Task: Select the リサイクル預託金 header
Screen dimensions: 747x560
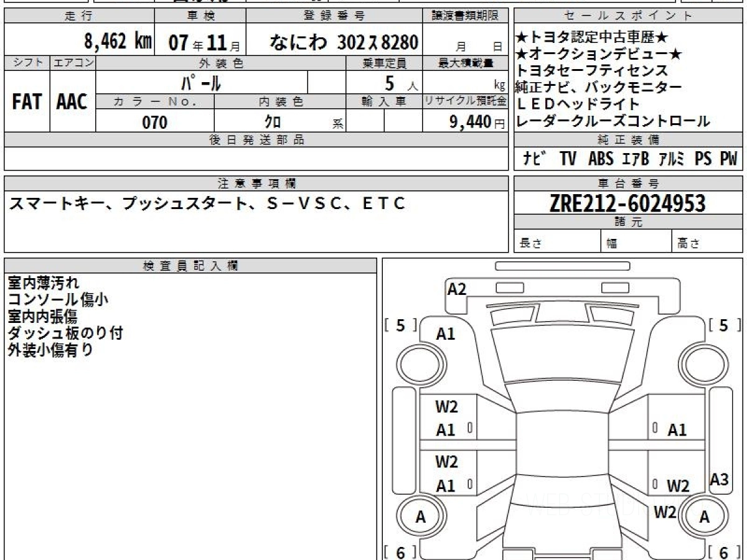Action: 465,101
